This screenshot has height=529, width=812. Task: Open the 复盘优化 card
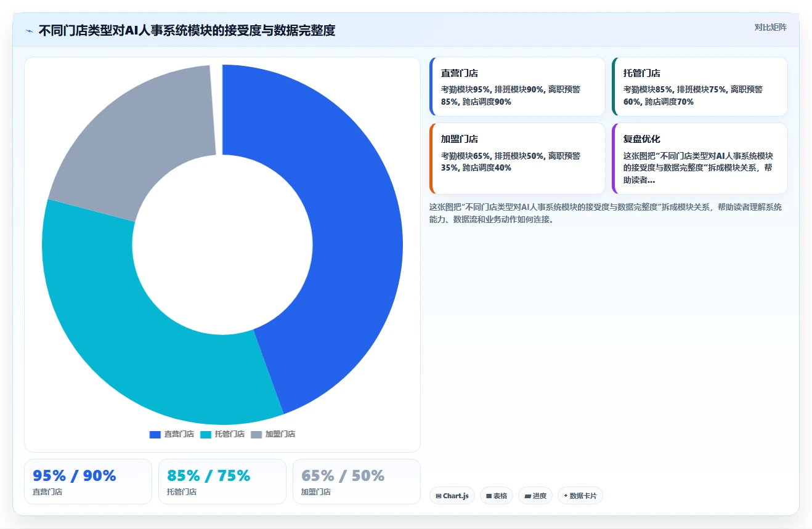point(699,158)
